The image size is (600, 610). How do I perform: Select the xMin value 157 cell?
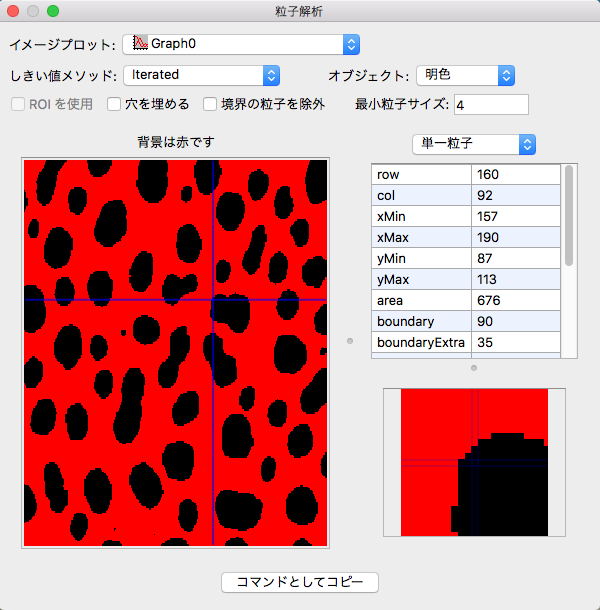[x=516, y=216]
